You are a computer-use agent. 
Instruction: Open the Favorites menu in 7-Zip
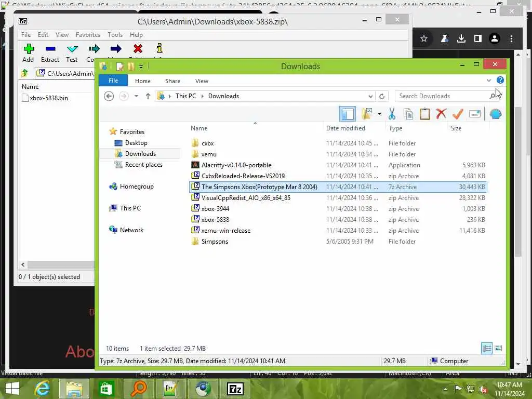tap(88, 35)
